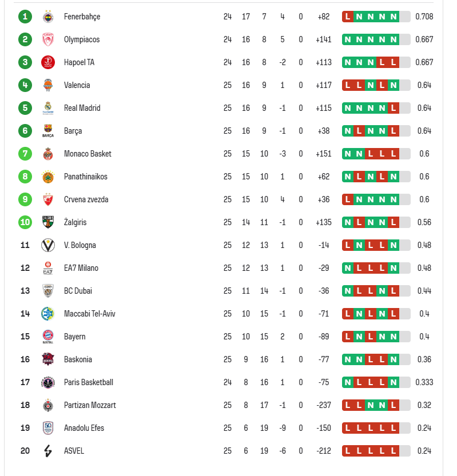Click the Fenerbahçe club logo
The width and height of the screenshot is (457, 476).
coord(48,17)
